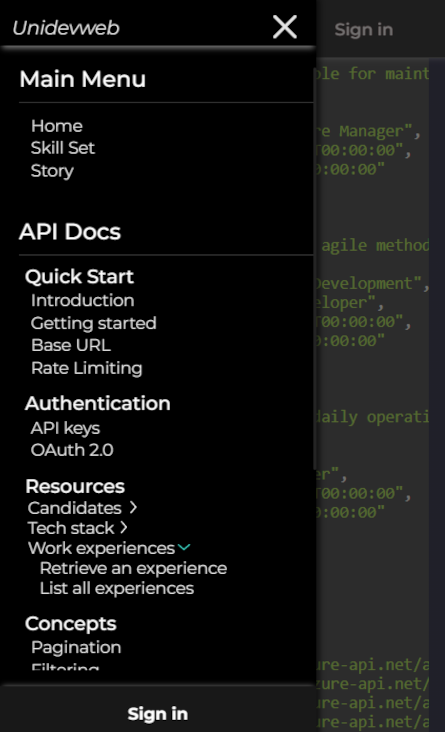Click the API Docs heading
This screenshot has width=445, height=732.
coord(70,232)
